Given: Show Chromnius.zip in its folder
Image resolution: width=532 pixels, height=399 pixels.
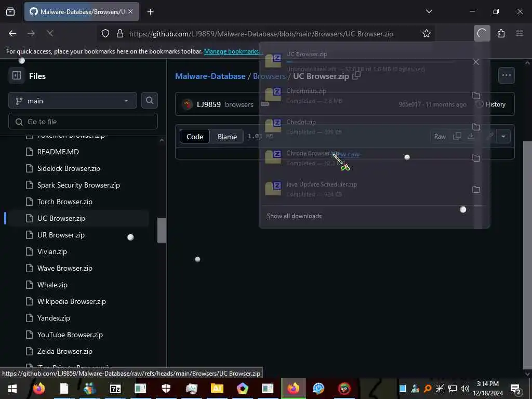Looking at the screenshot, I should pyautogui.click(x=476, y=96).
